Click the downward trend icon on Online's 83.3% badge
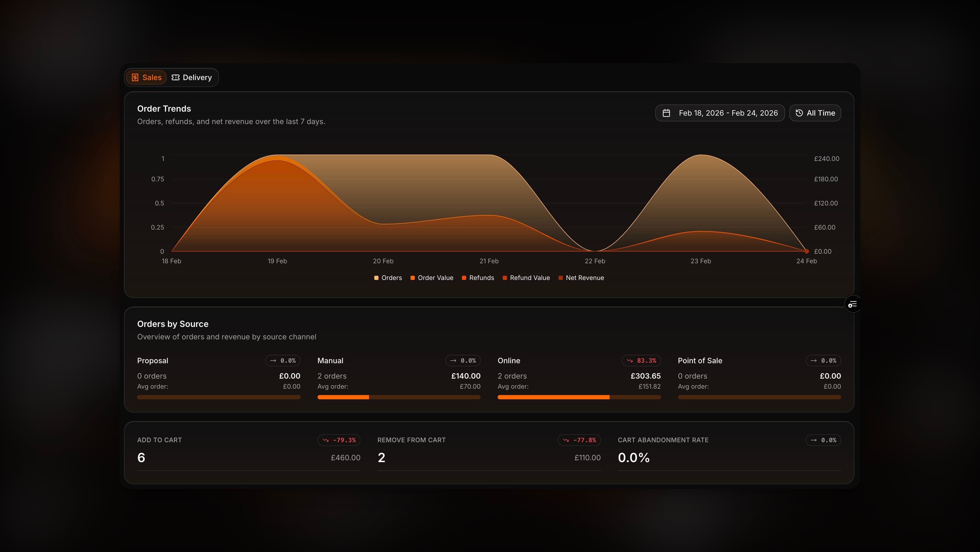 coord(630,361)
